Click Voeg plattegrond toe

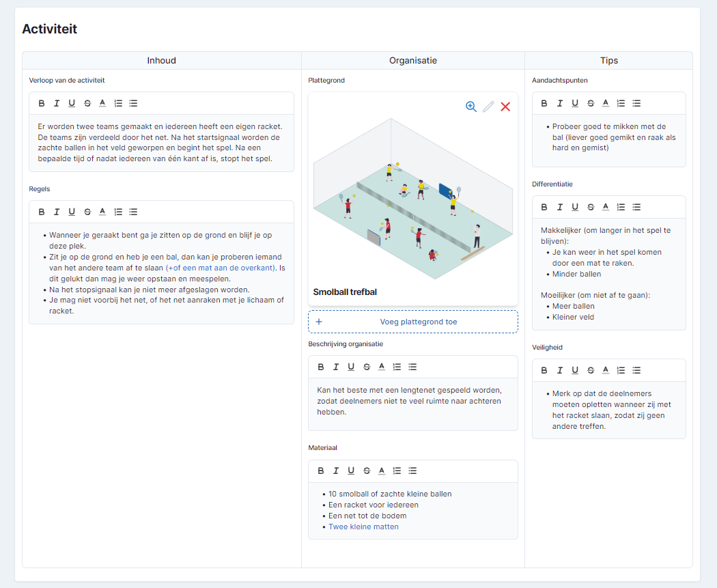pyautogui.click(x=412, y=321)
